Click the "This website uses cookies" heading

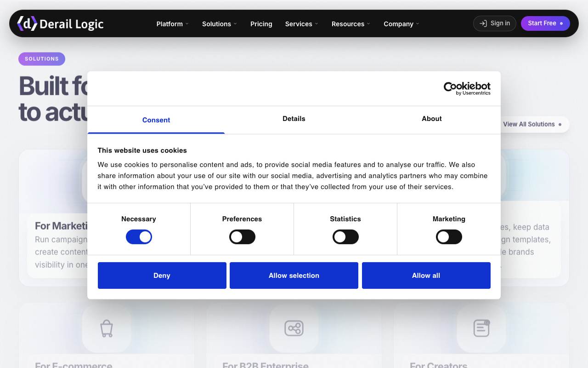pos(142,150)
